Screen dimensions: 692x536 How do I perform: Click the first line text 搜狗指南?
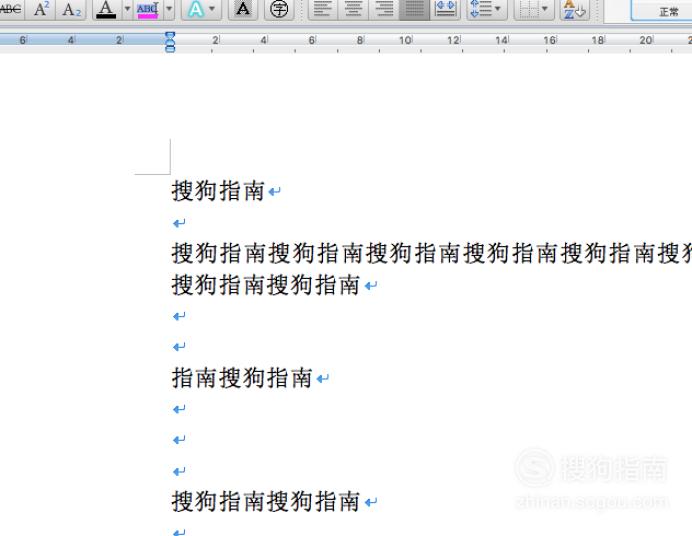tap(218, 191)
